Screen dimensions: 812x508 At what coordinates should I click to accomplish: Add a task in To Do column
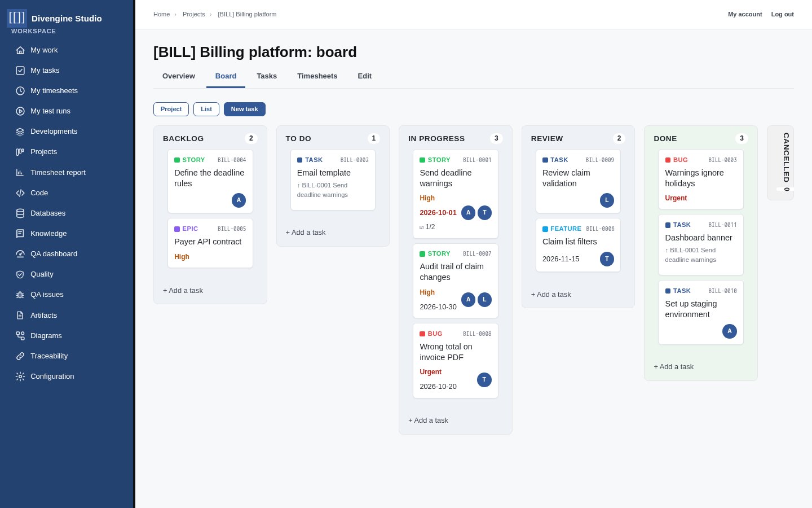[306, 233]
